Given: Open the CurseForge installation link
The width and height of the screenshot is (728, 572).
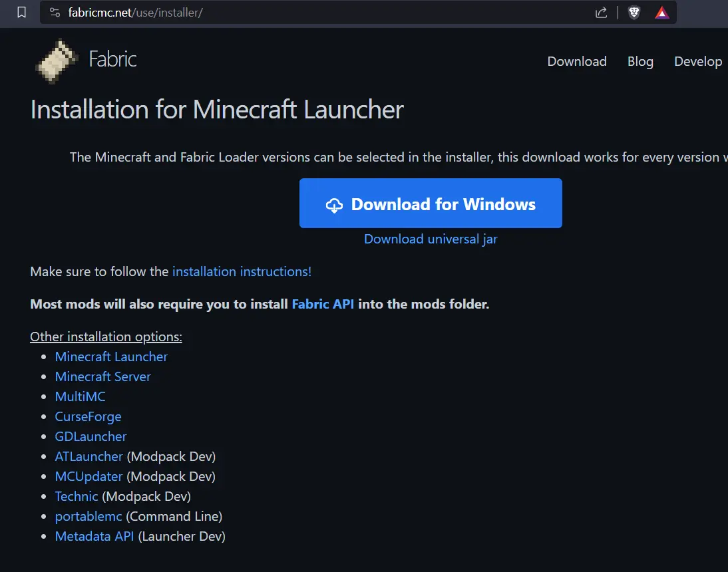Looking at the screenshot, I should click(88, 416).
